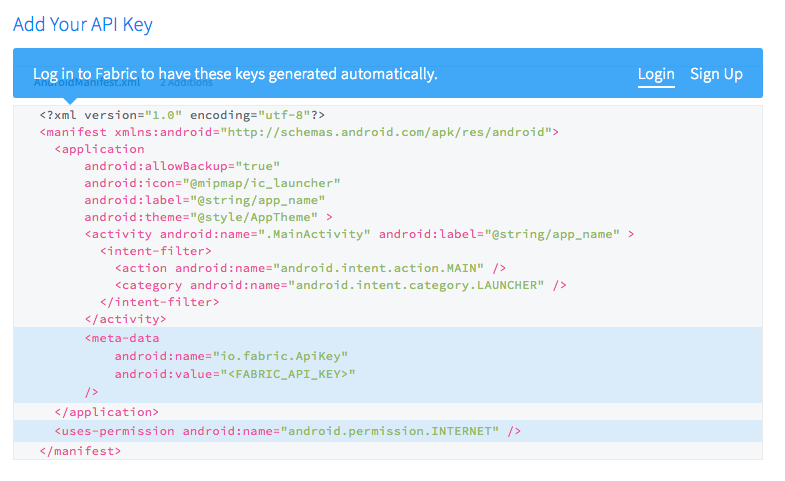The width and height of the screenshot is (785, 481).
Task: Click the opening <application tag line
Action: [100, 149]
